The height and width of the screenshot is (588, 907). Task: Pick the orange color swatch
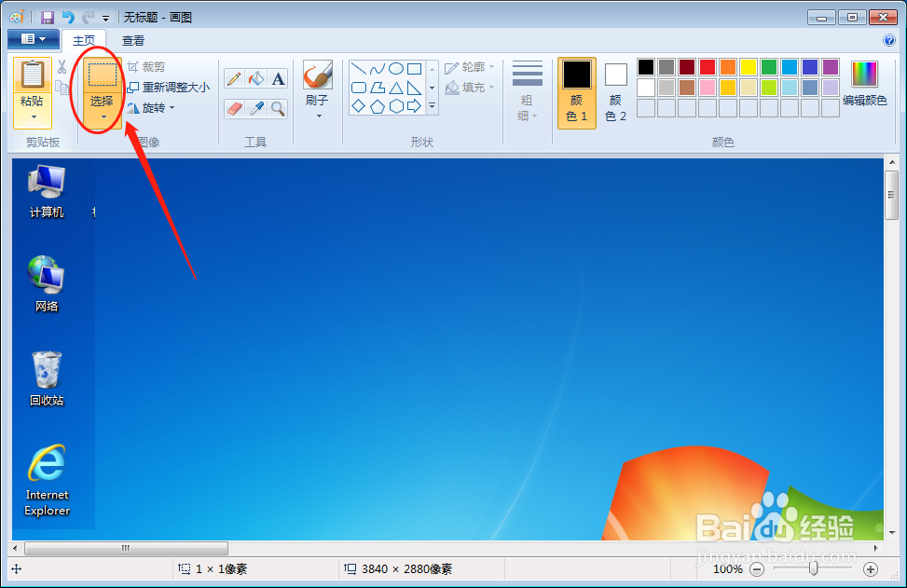pos(728,67)
